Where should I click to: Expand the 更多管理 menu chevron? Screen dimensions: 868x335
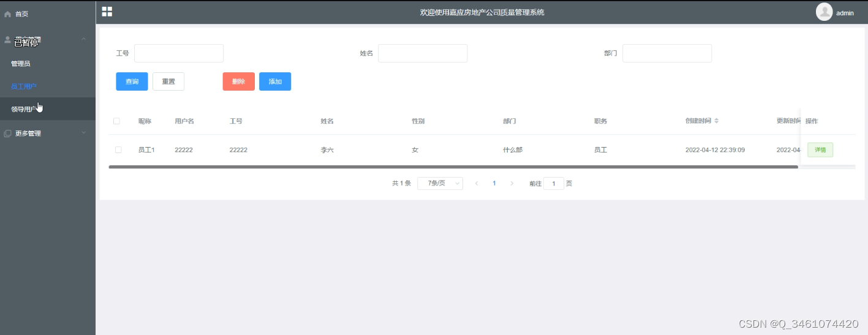coord(84,133)
